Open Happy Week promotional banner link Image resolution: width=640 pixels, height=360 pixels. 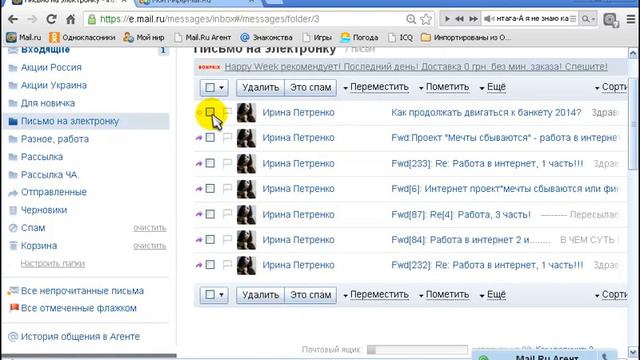(x=416, y=67)
